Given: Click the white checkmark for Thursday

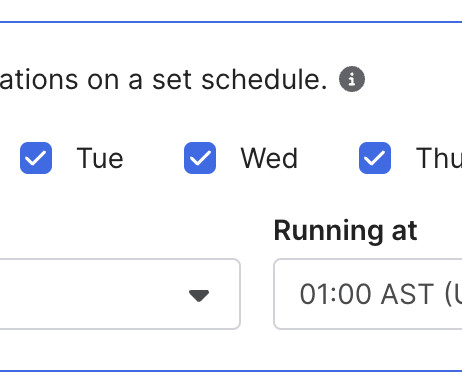Looking at the screenshot, I should 375,158.
